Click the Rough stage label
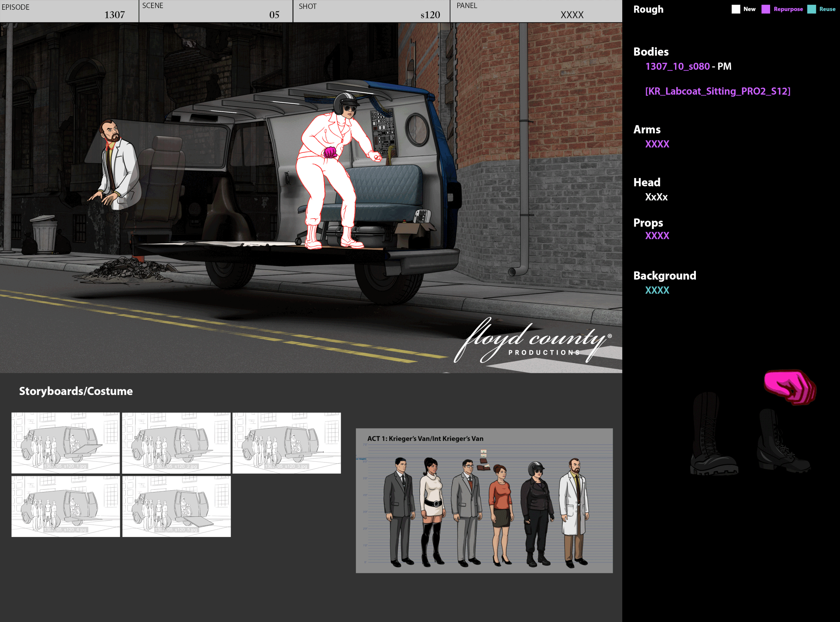Screen dimensions: 840x622 tap(648, 9)
